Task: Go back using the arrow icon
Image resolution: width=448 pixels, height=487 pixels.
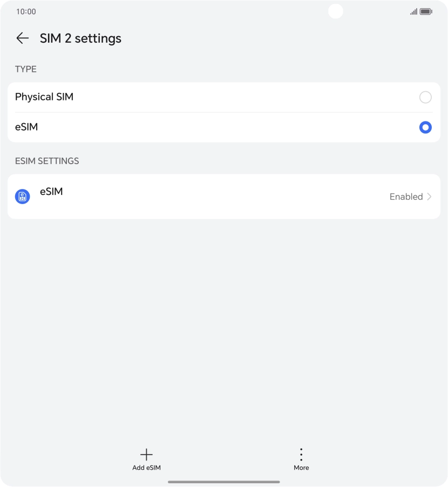Action: (x=22, y=38)
